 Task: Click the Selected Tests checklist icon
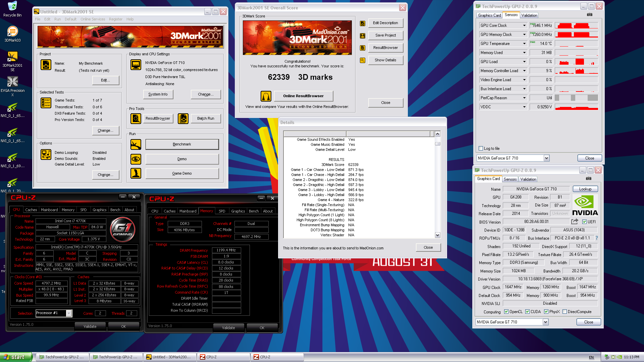tap(46, 103)
